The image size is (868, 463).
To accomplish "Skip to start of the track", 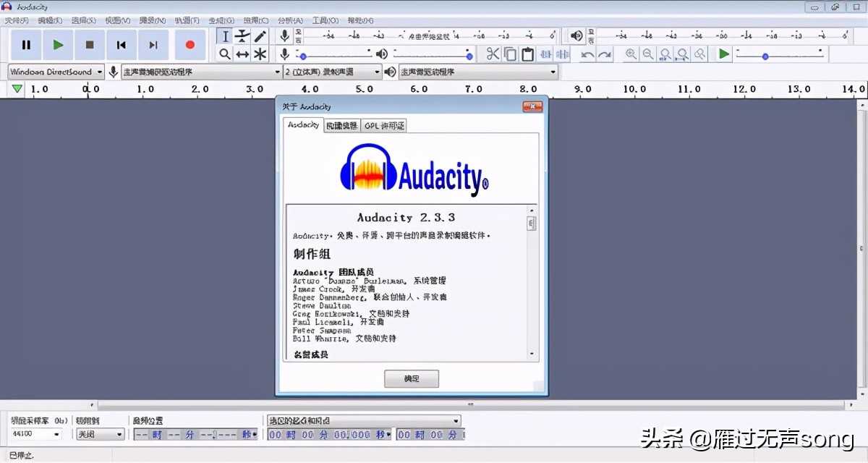I will [122, 45].
